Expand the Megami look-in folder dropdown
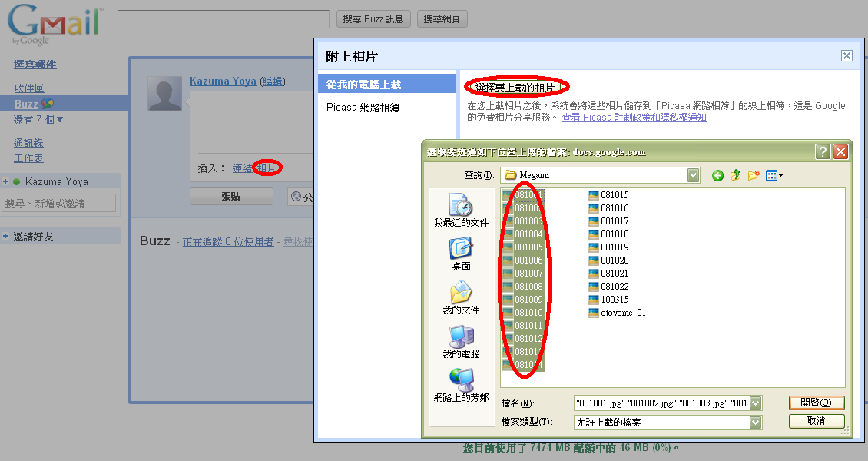Screen dimensions: 868x461 (693, 175)
